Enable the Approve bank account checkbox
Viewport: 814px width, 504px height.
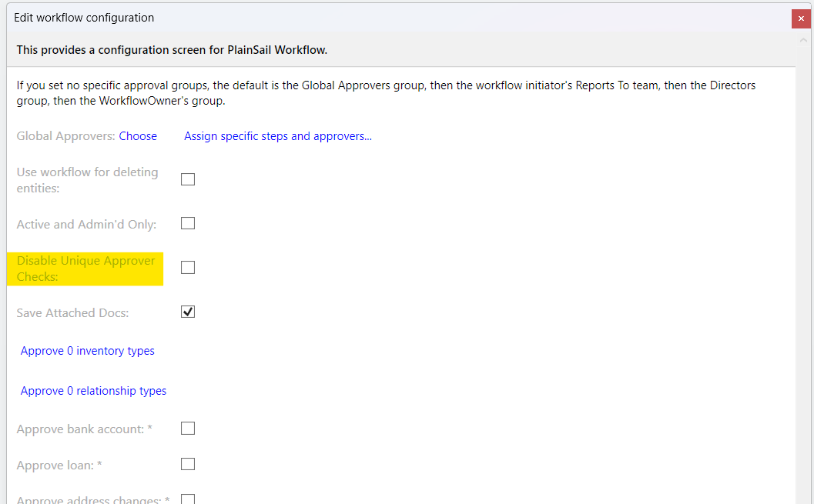(188, 429)
